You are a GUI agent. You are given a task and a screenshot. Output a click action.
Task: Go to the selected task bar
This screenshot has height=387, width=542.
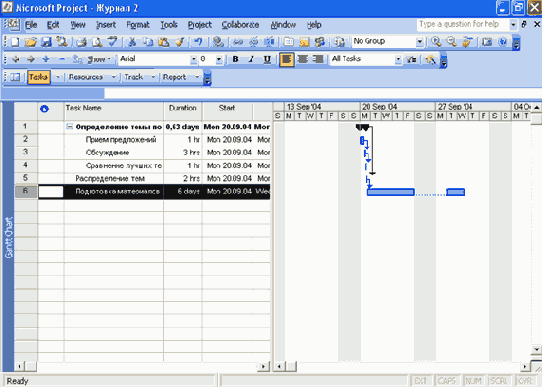click(x=467, y=42)
